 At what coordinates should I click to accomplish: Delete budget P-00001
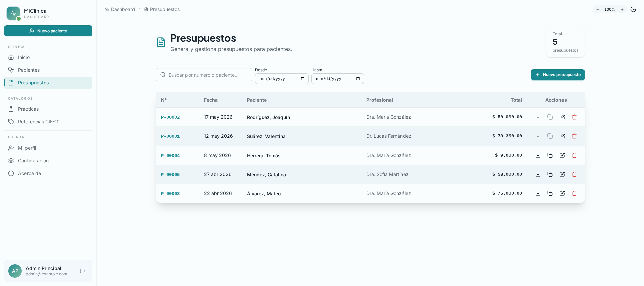point(574,136)
